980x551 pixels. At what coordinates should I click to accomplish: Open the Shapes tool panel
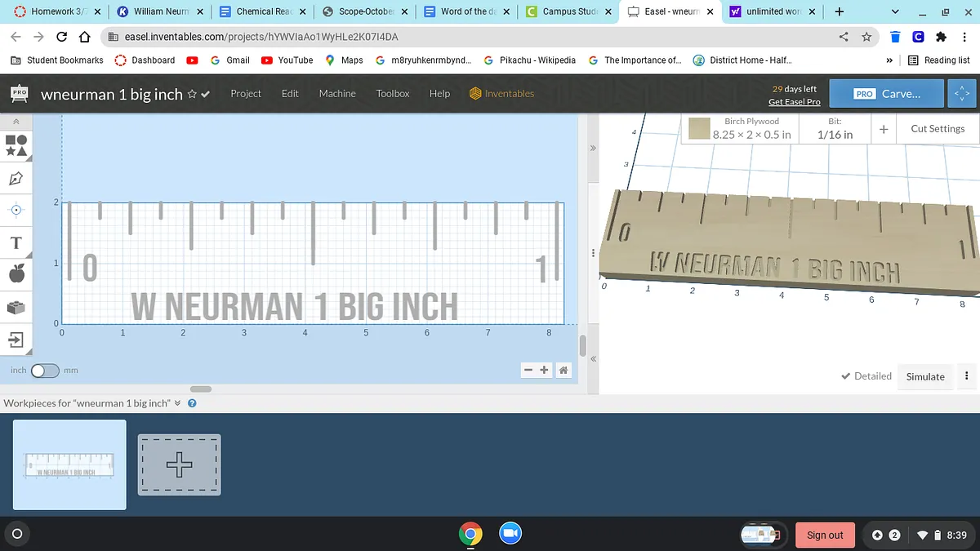point(16,145)
